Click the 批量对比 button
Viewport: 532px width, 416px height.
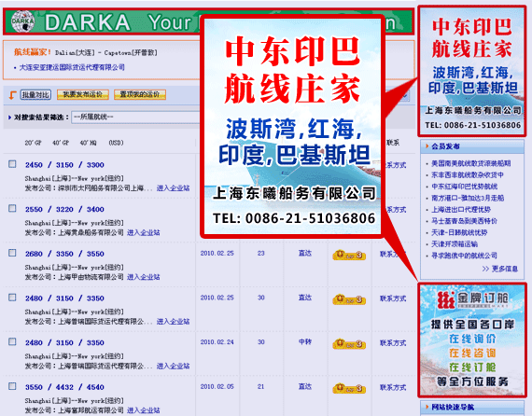[35, 94]
